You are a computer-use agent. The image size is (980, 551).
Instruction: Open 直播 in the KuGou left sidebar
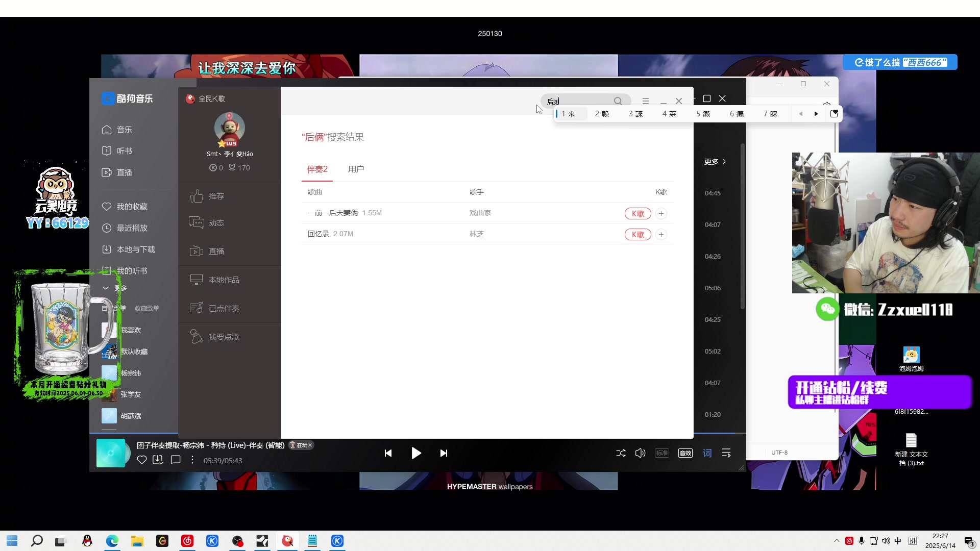tap(117, 172)
